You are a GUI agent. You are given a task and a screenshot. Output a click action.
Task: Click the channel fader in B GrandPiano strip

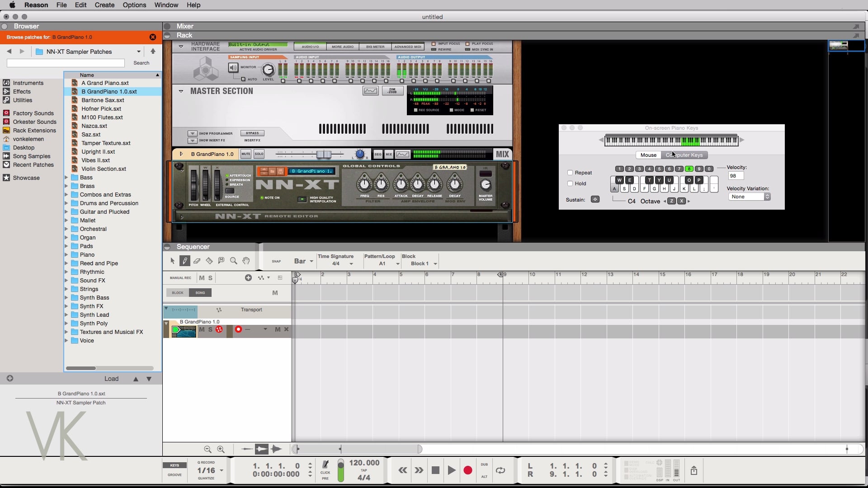[324, 155]
